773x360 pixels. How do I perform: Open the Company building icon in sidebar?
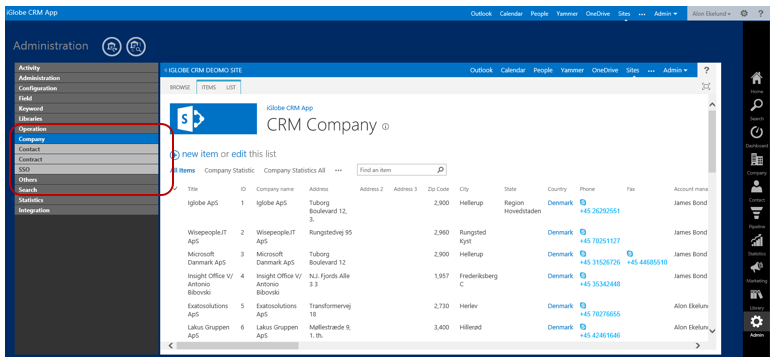[756, 160]
